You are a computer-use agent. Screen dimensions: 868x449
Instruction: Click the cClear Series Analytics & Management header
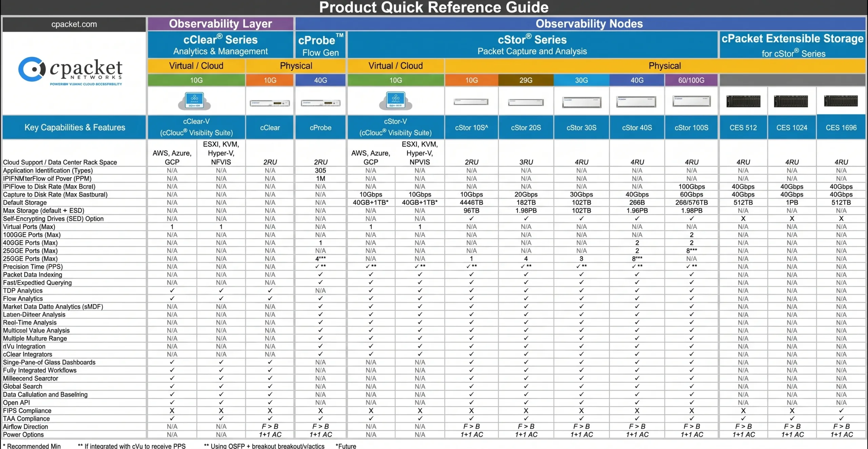pos(220,44)
